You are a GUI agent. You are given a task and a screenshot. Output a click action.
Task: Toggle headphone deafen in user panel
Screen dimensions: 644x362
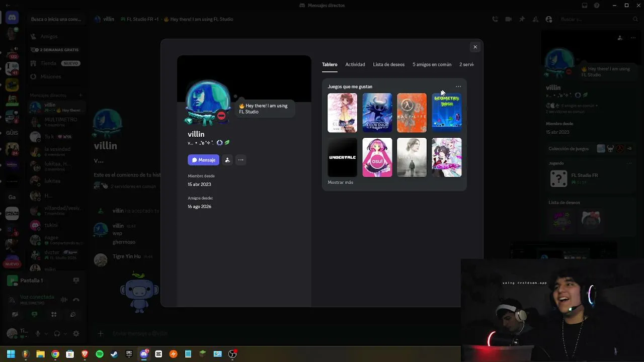pos(57,333)
